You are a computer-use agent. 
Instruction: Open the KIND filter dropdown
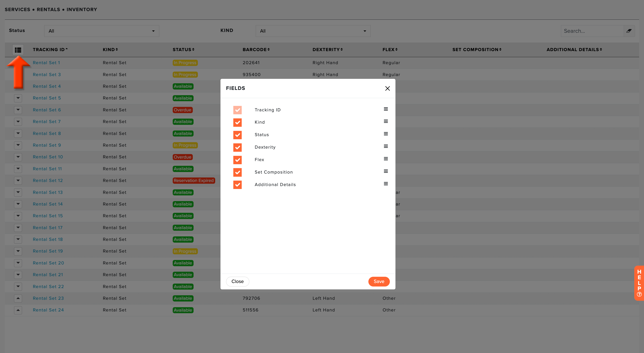(x=313, y=31)
